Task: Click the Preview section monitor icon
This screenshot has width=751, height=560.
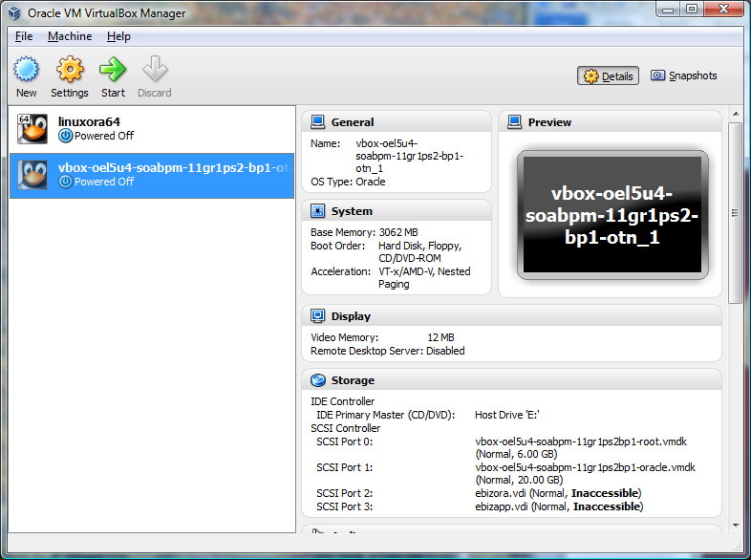Action: click(514, 122)
